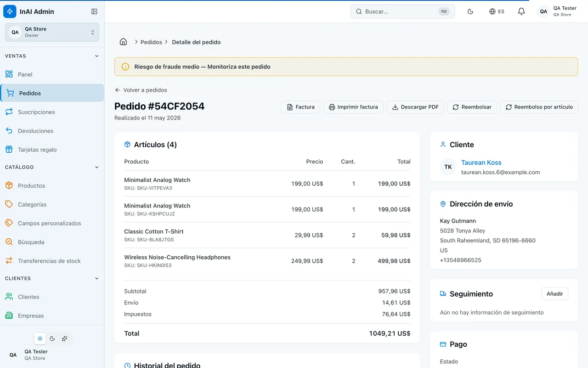Select the sparkles theme toggle in sidebar
The image size is (588, 368).
[65, 339]
